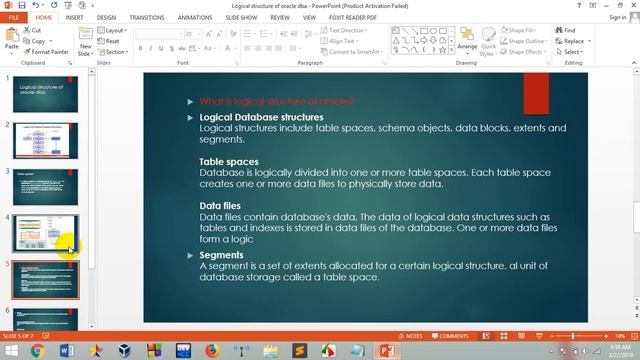
Task: Click the Paste icon in Clipboard group
Action: coord(12,36)
